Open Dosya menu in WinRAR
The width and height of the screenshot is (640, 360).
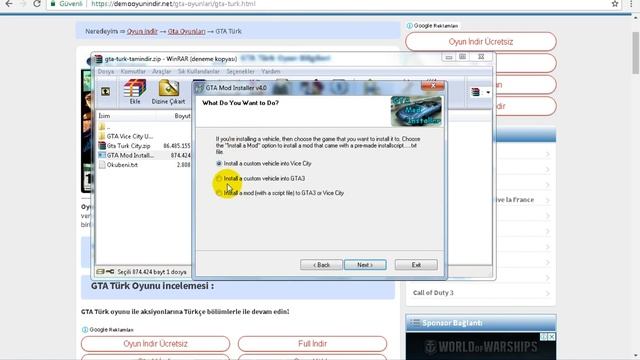(106, 71)
